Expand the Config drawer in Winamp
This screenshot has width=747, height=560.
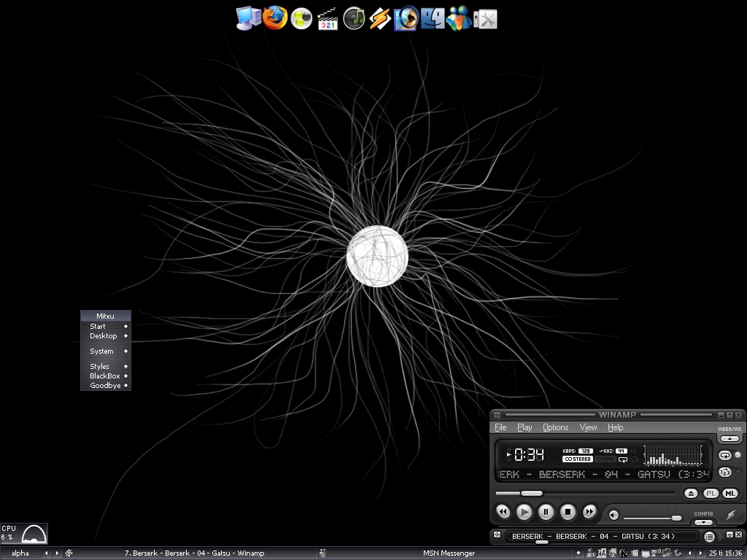(703, 522)
